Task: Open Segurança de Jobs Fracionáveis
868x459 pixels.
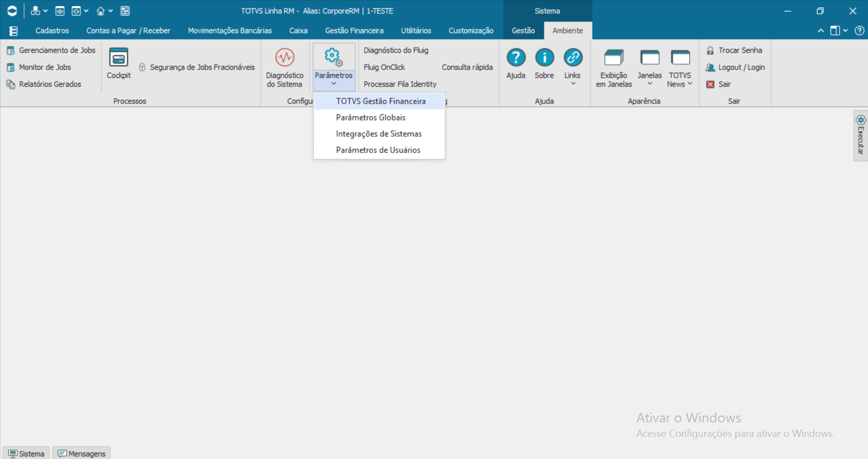Action: [197, 67]
